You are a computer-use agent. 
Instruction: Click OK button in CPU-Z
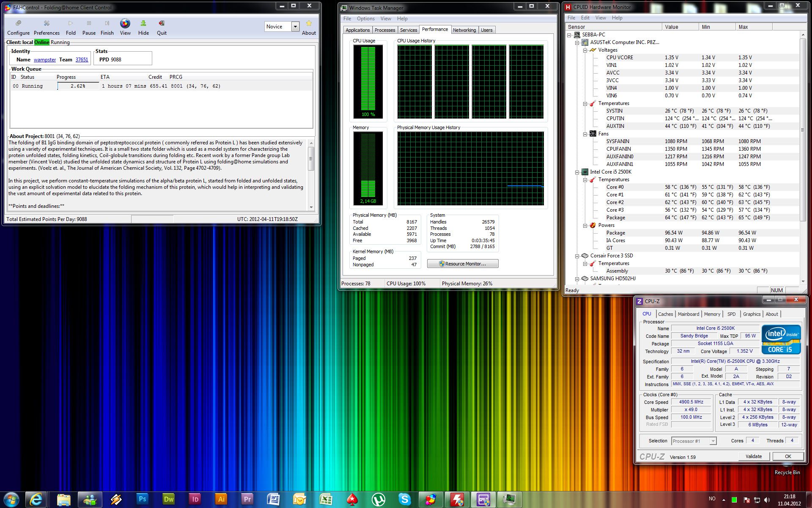point(788,456)
